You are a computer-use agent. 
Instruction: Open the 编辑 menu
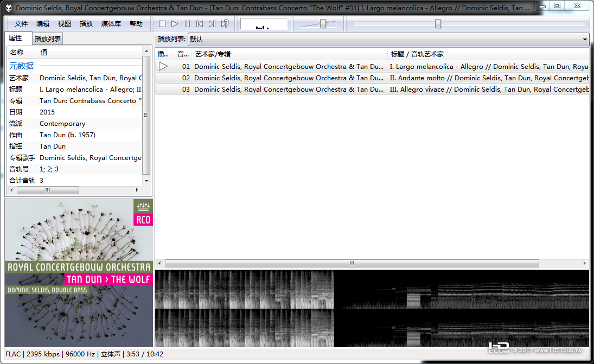pos(43,24)
